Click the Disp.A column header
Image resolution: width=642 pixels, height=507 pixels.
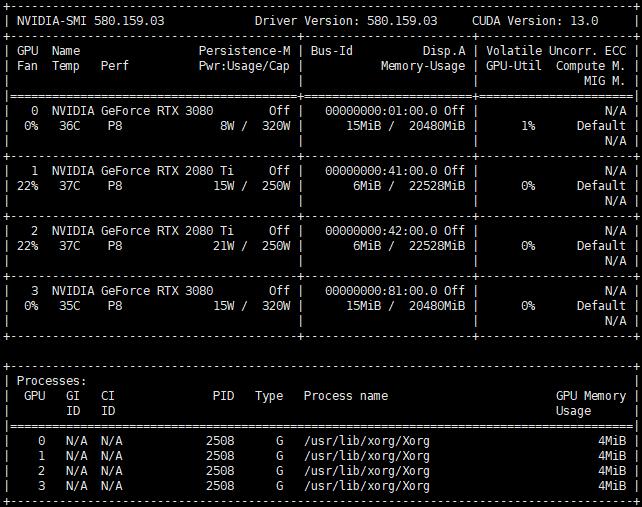[x=444, y=51]
